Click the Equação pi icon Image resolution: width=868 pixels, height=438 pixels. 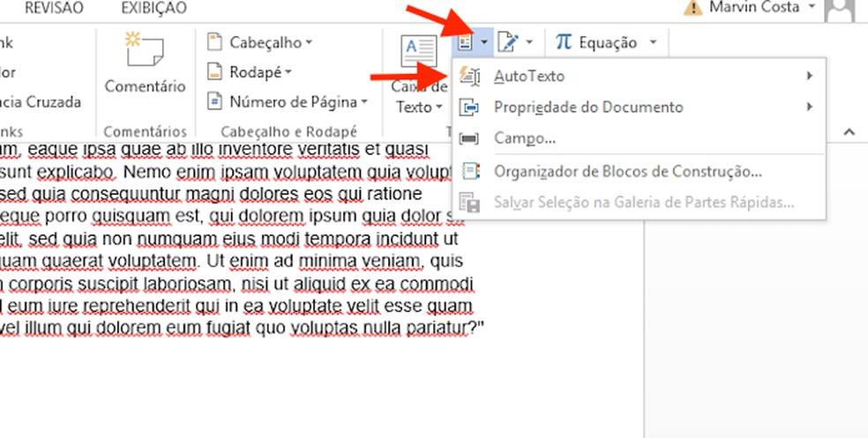[x=564, y=42]
